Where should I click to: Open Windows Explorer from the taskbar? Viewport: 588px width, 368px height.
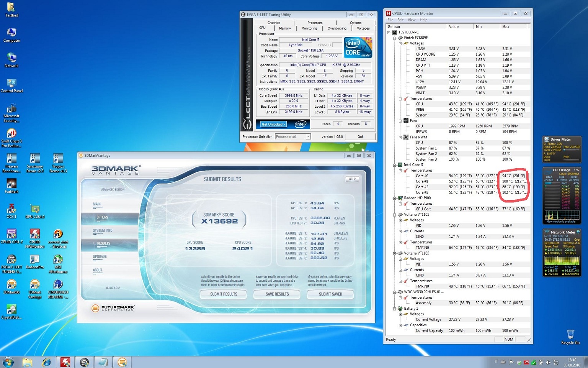coord(27,362)
